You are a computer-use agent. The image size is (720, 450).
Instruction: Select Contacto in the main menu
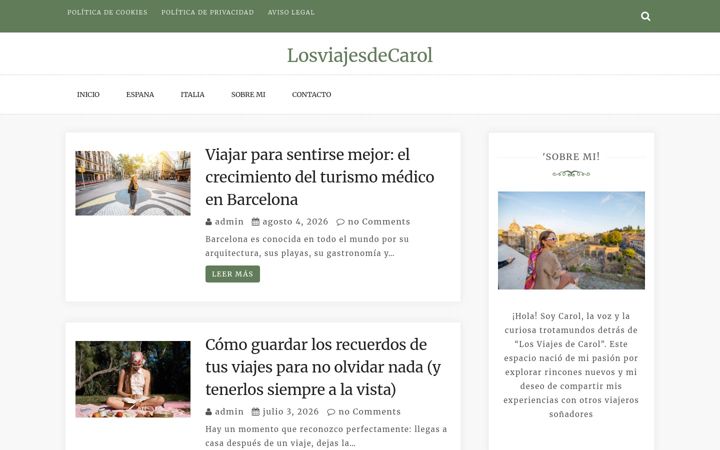click(x=311, y=95)
